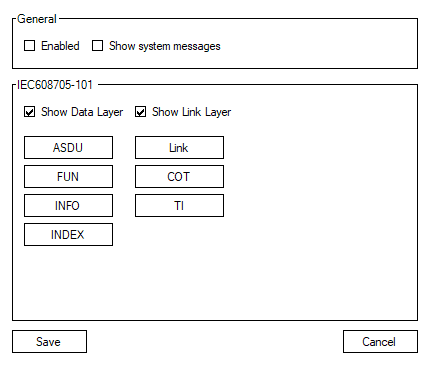
Task: Click the TI button
Action: click(179, 205)
